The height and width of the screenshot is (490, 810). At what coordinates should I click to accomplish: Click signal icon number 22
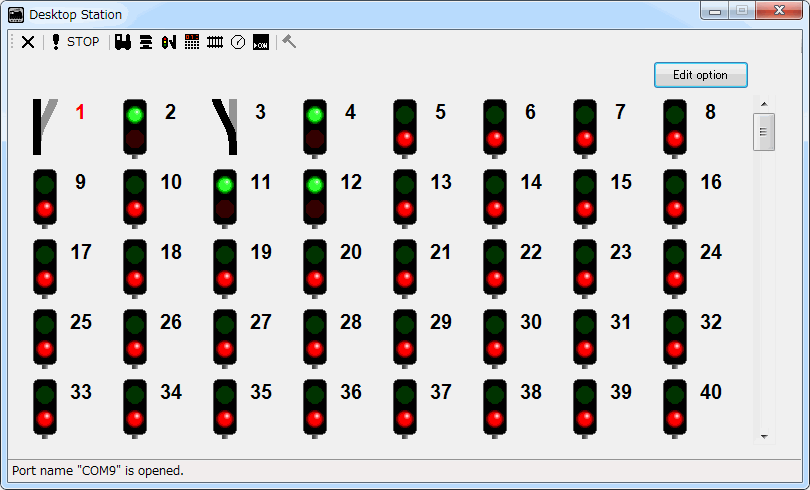point(495,268)
